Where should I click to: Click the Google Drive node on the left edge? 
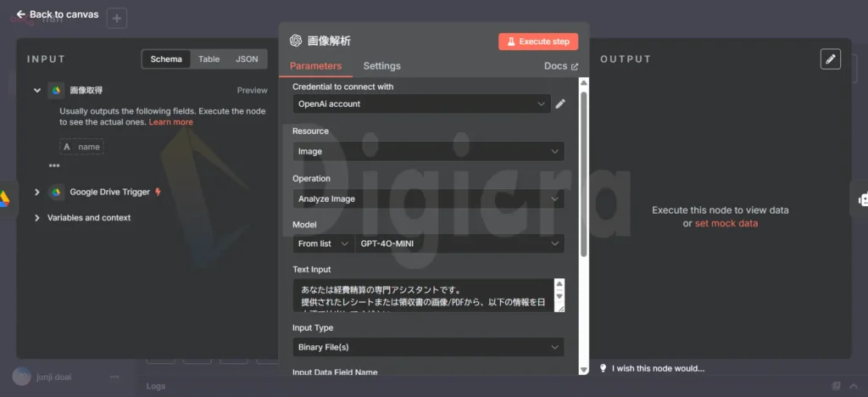point(5,199)
